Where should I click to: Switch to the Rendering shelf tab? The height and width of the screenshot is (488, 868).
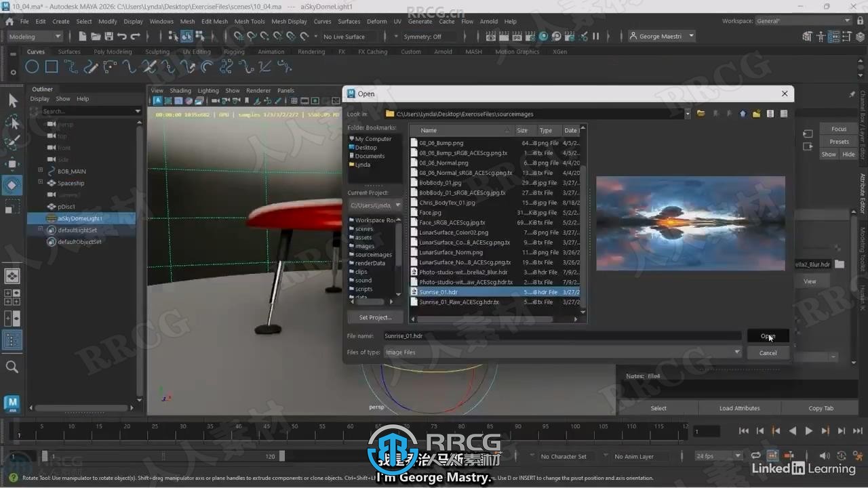[x=311, y=52]
